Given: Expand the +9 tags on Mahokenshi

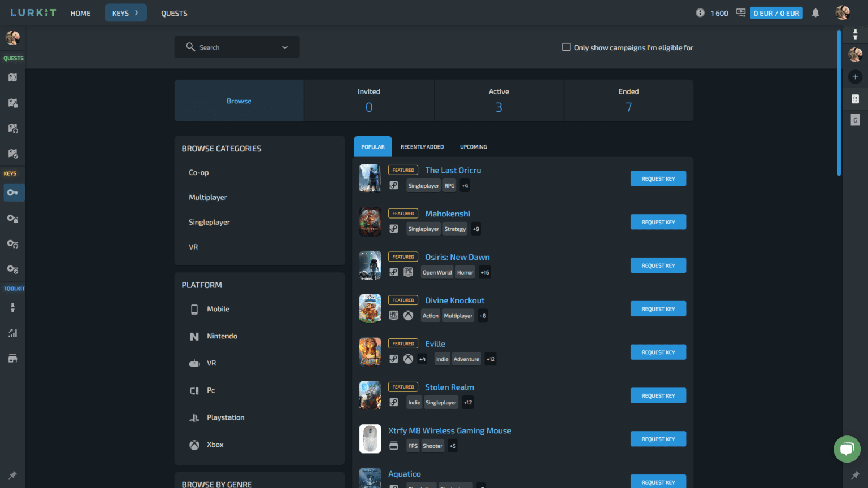Looking at the screenshot, I should tap(476, 229).
